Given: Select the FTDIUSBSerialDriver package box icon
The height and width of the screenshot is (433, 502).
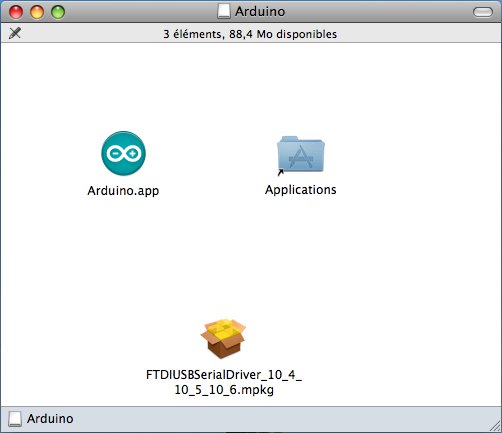Looking at the screenshot, I should click(223, 339).
